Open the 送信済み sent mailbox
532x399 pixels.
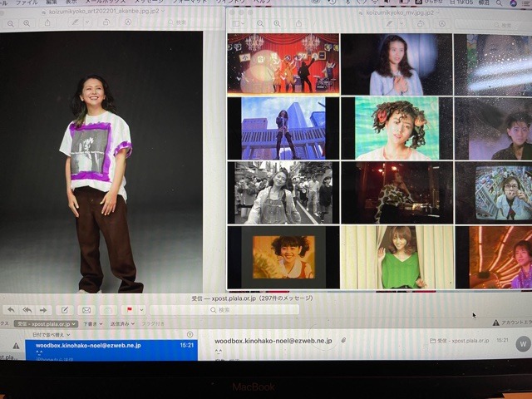click(122, 324)
